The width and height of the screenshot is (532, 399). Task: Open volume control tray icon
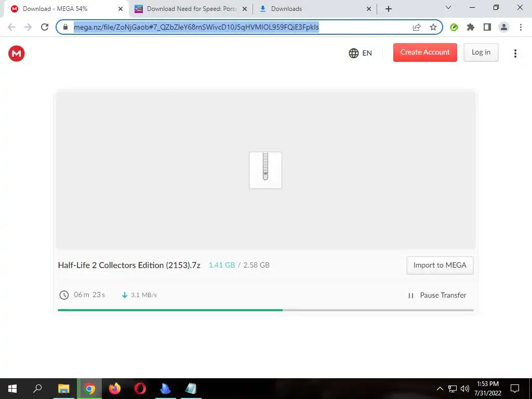coord(465,389)
